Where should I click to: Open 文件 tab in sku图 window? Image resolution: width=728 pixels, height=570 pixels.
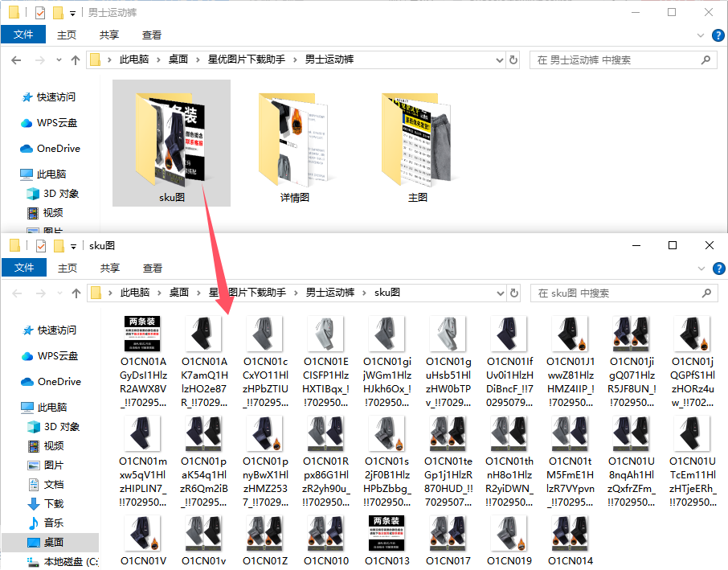click(24, 268)
